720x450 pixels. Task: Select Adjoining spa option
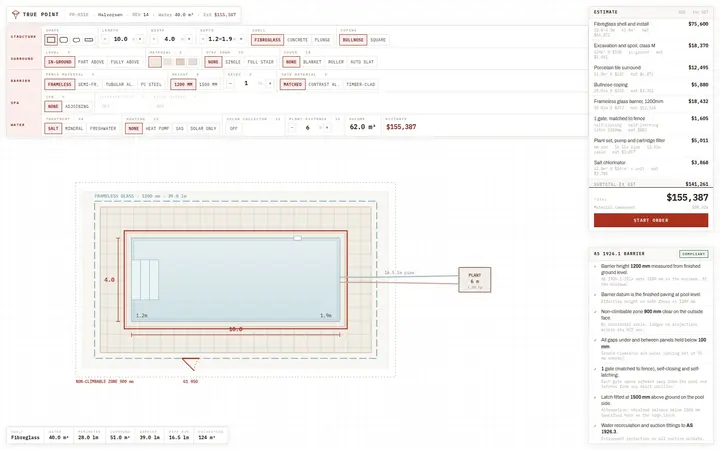pos(77,107)
